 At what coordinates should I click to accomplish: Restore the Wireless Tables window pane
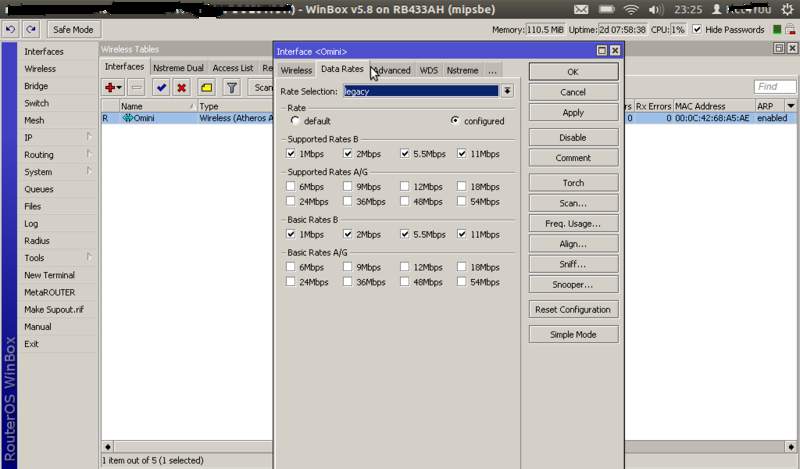[779, 48]
